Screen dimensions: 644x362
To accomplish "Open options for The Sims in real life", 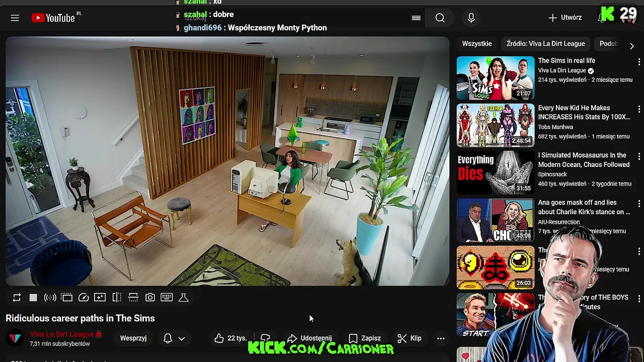I will [639, 62].
